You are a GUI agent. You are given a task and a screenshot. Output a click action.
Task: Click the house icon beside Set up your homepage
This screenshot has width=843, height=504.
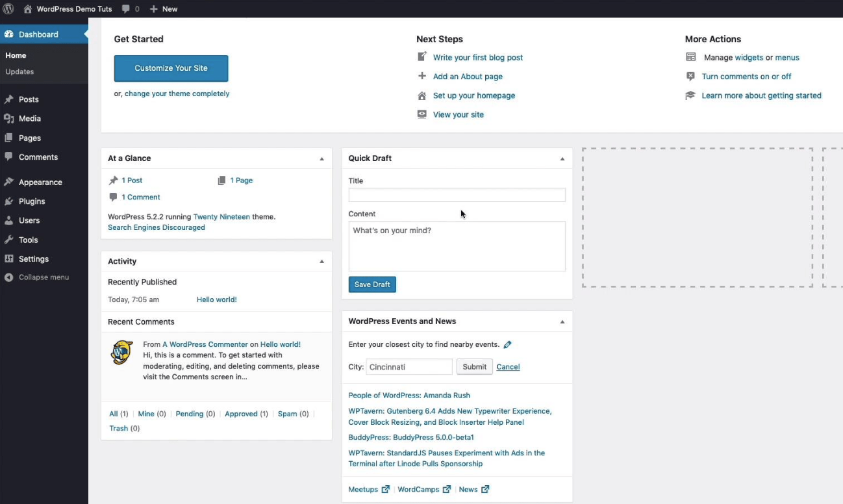[x=422, y=95]
